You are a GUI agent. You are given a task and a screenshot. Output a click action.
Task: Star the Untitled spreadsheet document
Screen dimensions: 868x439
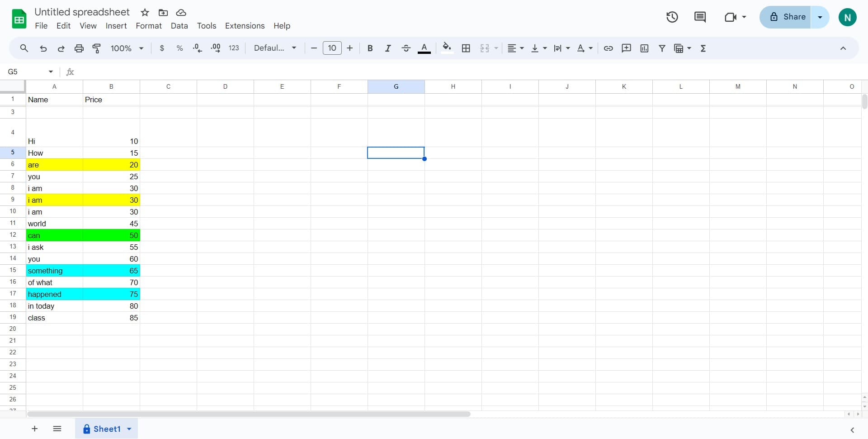click(145, 13)
